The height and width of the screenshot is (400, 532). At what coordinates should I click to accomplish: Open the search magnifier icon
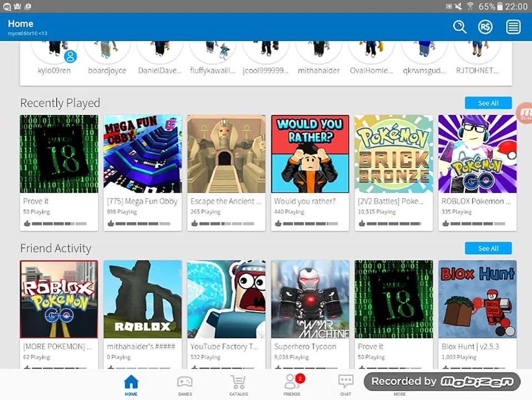coord(460,27)
